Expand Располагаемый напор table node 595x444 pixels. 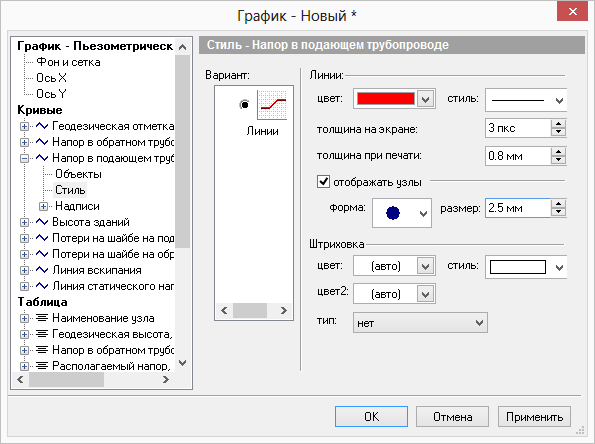pyautogui.click(x=24, y=366)
